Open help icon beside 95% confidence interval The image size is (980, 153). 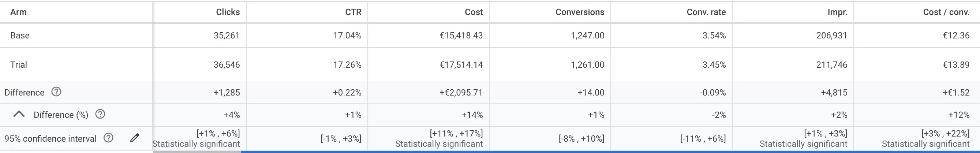pos(108,138)
